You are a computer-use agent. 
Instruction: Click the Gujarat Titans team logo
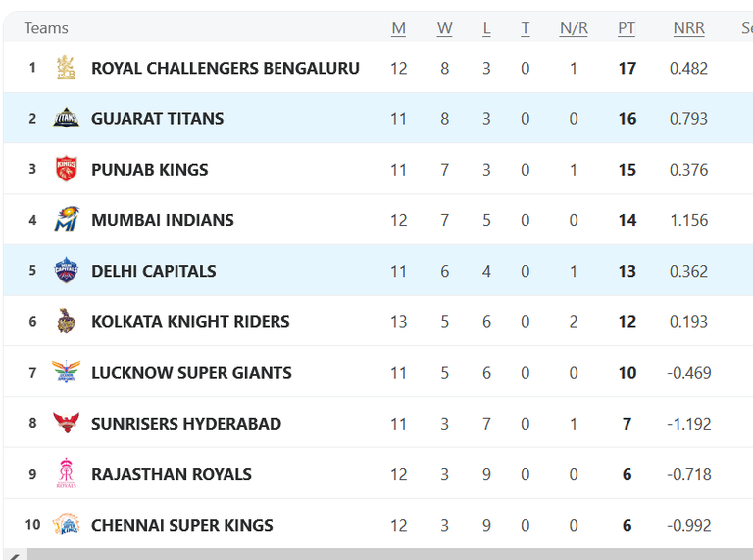click(x=67, y=118)
